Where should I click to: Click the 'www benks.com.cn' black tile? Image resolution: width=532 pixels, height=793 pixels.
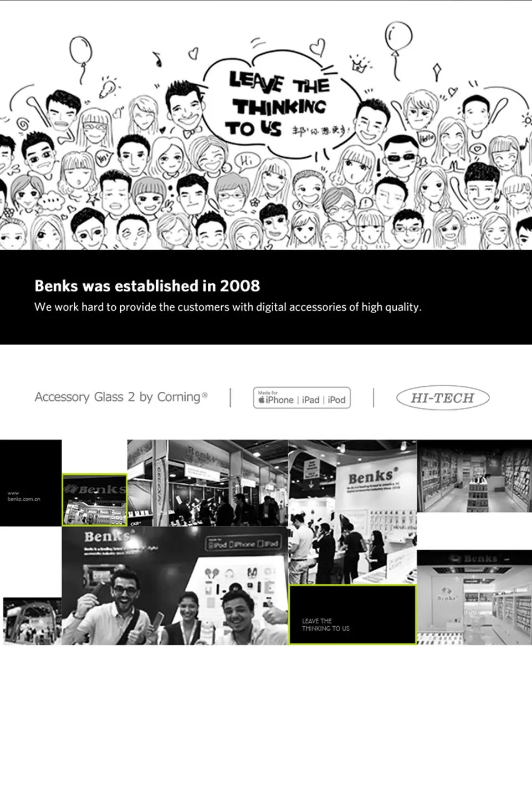coord(31,483)
